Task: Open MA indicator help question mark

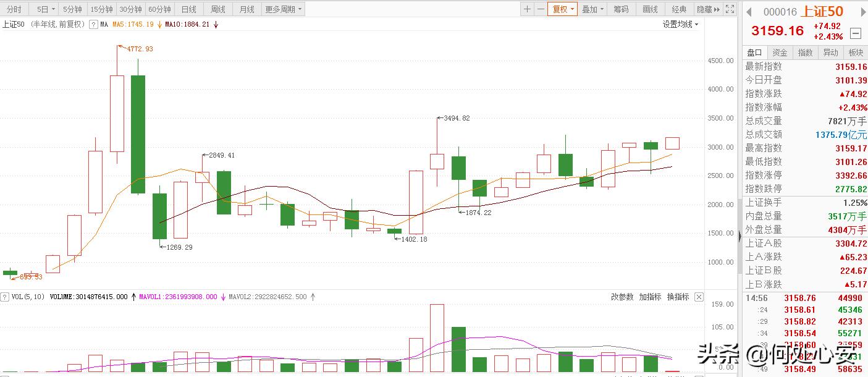Action: (x=93, y=25)
